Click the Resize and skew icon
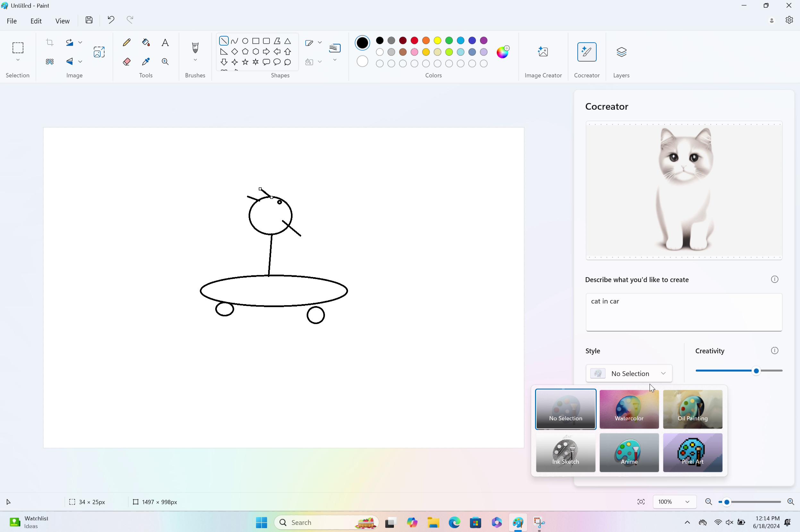 99,52
